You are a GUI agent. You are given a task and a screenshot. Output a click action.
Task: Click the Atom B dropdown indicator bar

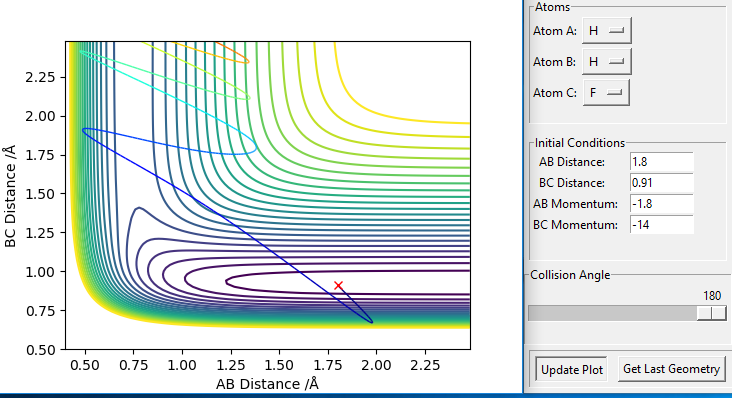pos(616,61)
